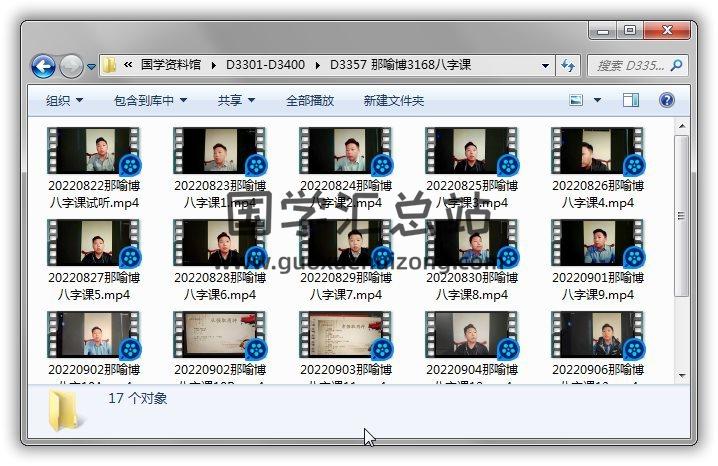Expand the arrow after D3301-D3400 breadcrumb
This screenshot has height=466, width=718.
(317, 65)
